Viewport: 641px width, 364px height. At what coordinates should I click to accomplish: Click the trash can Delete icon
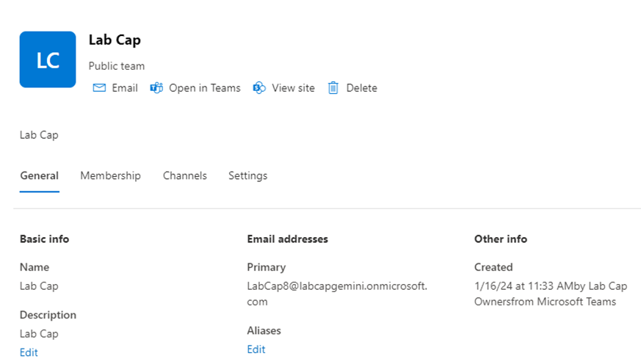[333, 88]
